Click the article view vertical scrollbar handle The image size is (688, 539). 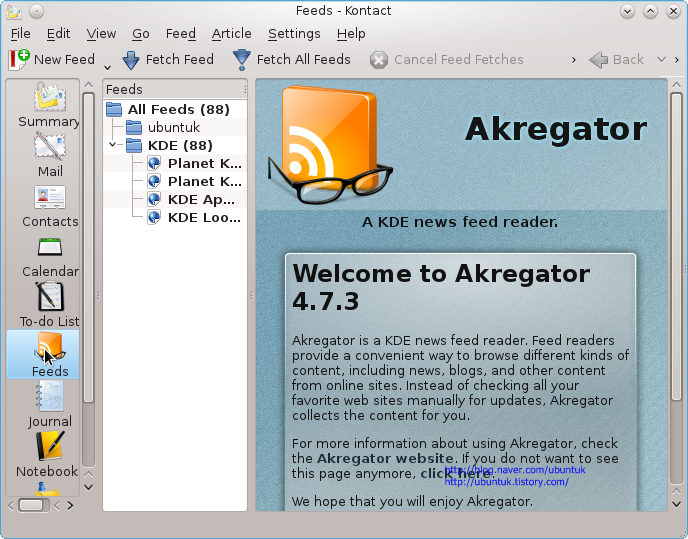(676, 248)
